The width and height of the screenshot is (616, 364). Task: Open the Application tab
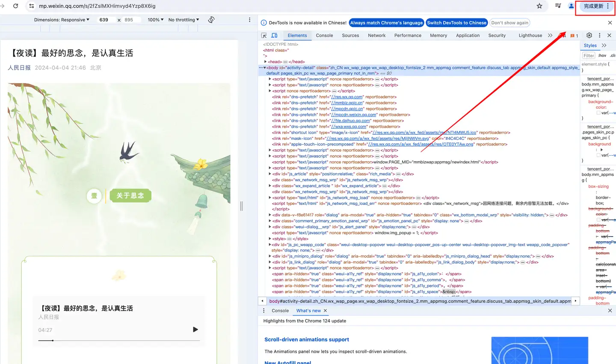468,36
